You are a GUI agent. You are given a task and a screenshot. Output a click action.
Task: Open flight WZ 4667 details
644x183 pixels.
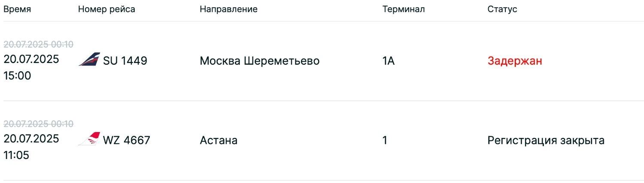[x=127, y=140]
